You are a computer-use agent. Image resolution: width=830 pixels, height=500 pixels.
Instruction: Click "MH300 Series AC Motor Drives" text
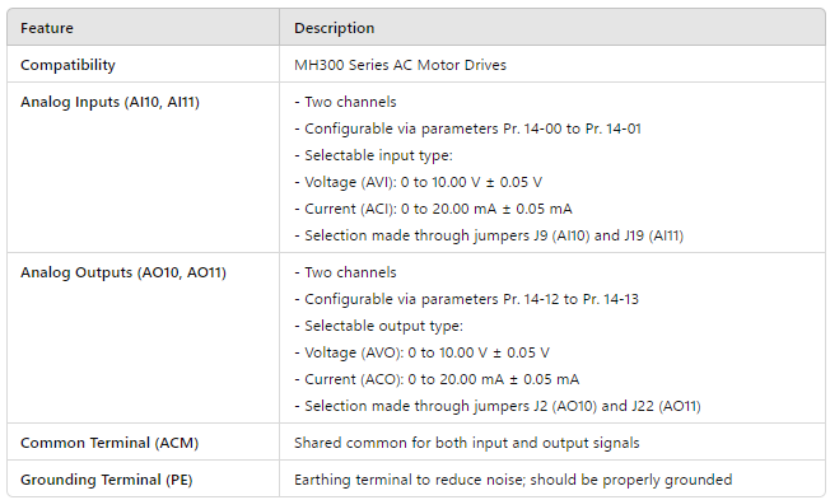coord(400,65)
